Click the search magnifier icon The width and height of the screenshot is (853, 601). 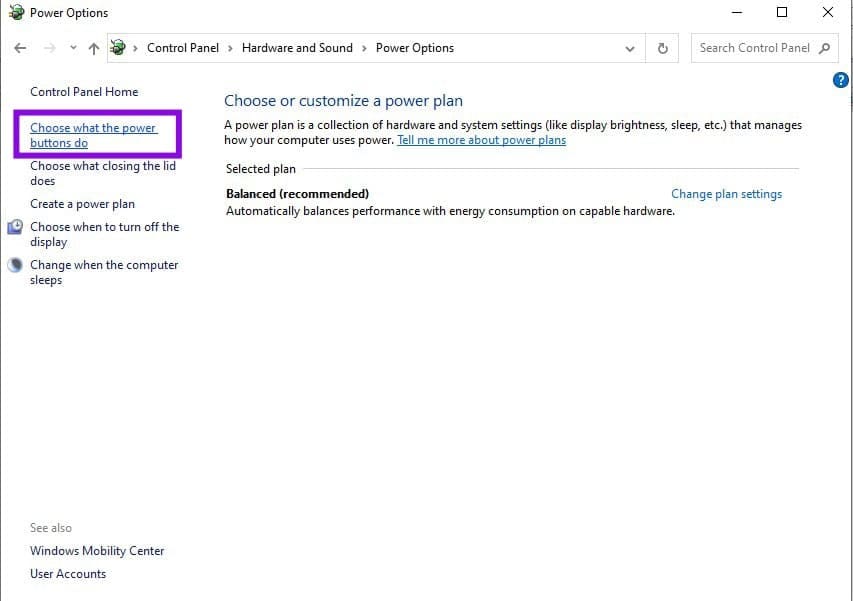[824, 48]
